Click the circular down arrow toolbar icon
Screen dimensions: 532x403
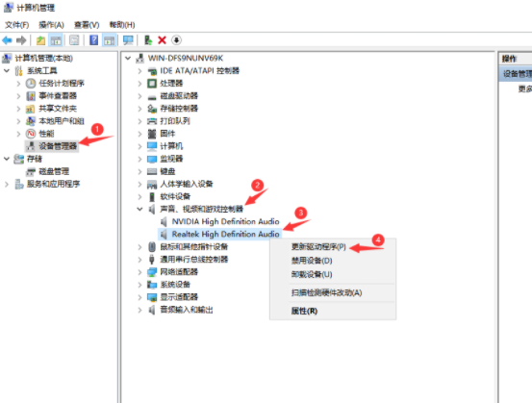click(x=176, y=40)
